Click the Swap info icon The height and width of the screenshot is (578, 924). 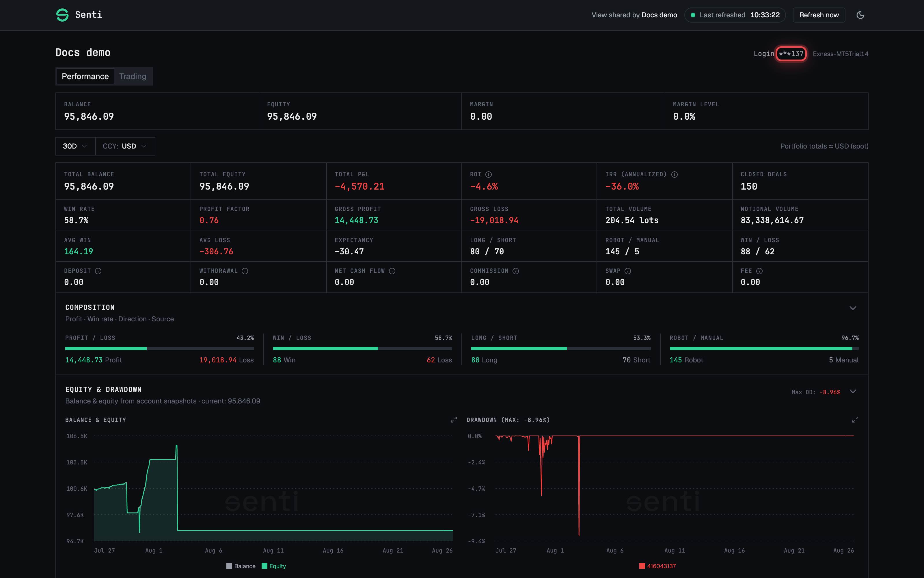pyautogui.click(x=627, y=271)
